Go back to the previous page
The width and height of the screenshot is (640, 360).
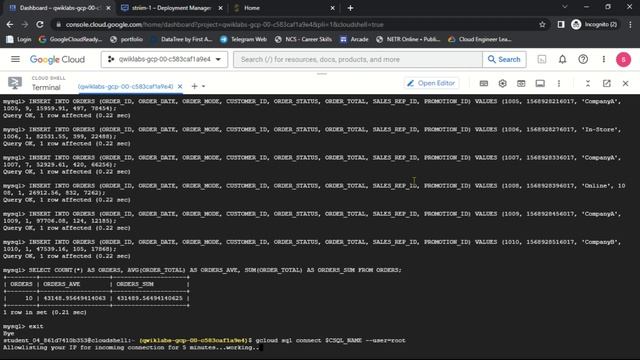[x=10, y=24]
